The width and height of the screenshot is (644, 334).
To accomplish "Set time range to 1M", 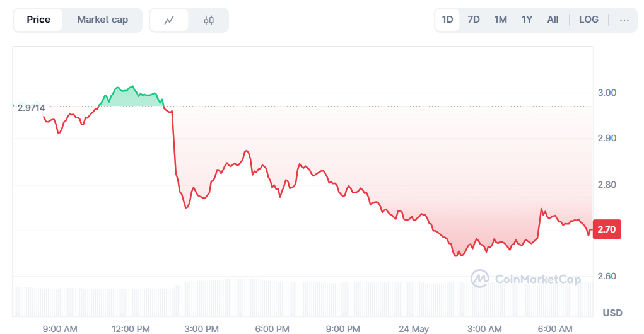I will point(500,20).
